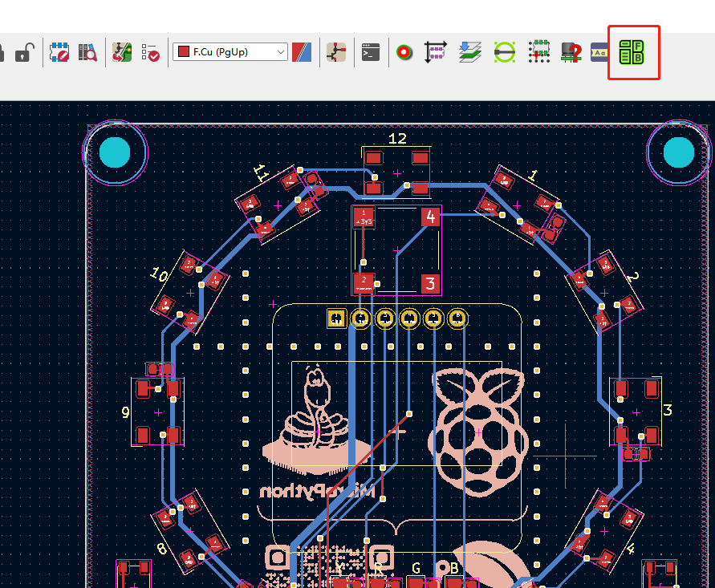Select the silkscreen letter G
Viewport: 715px width, 588px height.
[416, 568]
